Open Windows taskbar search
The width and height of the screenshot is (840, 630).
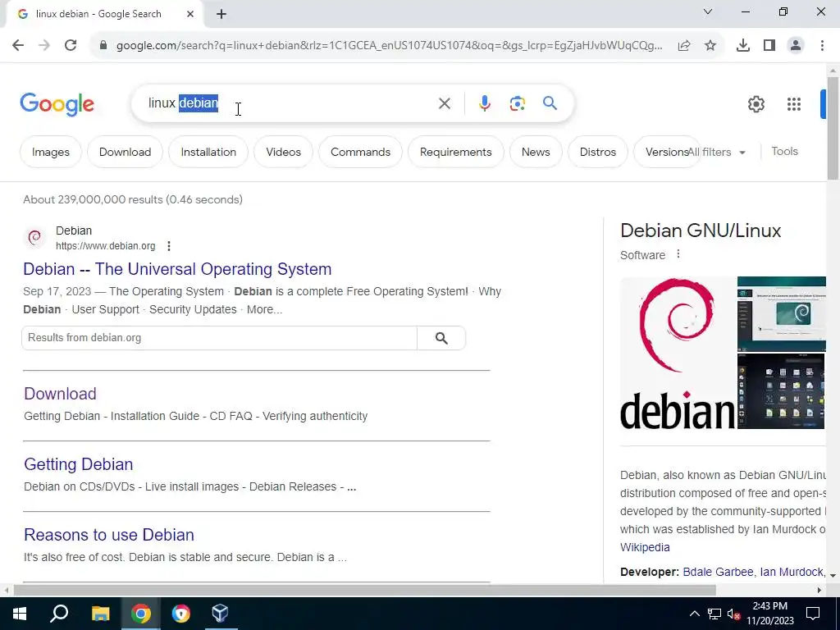point(59,614)
